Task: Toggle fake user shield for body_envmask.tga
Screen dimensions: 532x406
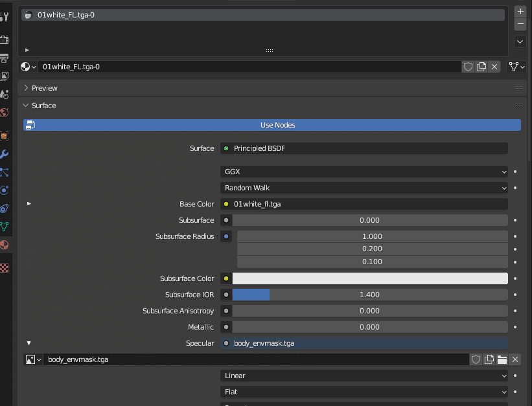Action: coord(476,359)
